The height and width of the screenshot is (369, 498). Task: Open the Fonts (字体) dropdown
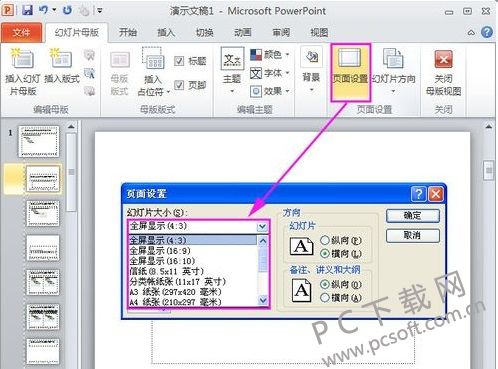pos(270,73)
